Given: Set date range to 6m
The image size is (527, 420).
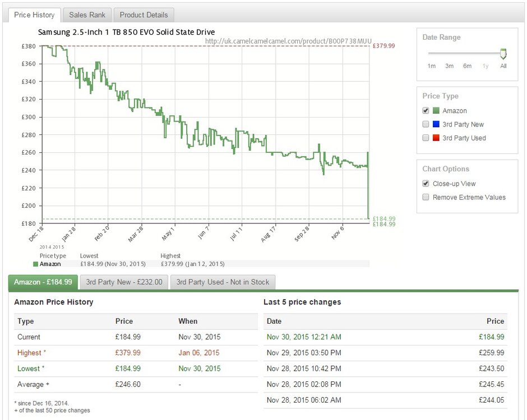Looking at the screenshot, I should pyautogui.click(x=467, y=66).
